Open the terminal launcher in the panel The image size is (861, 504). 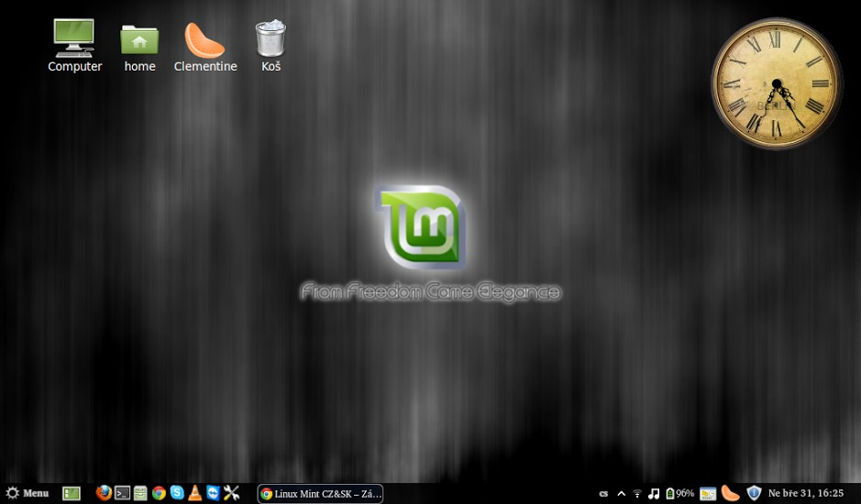(x=122, y=493)
